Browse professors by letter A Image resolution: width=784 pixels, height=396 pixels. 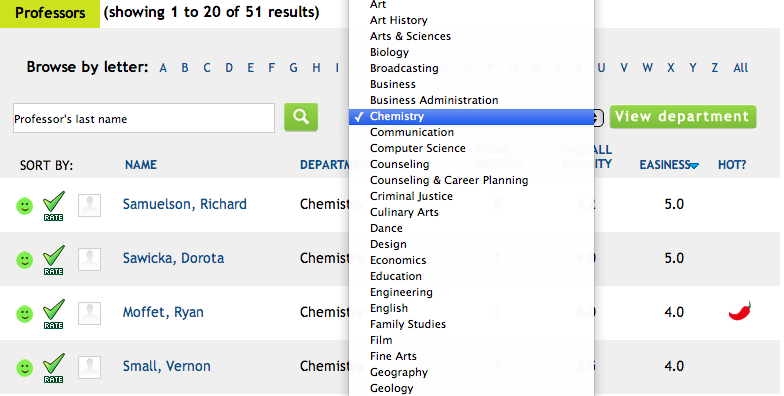click(x=163, y=68)
